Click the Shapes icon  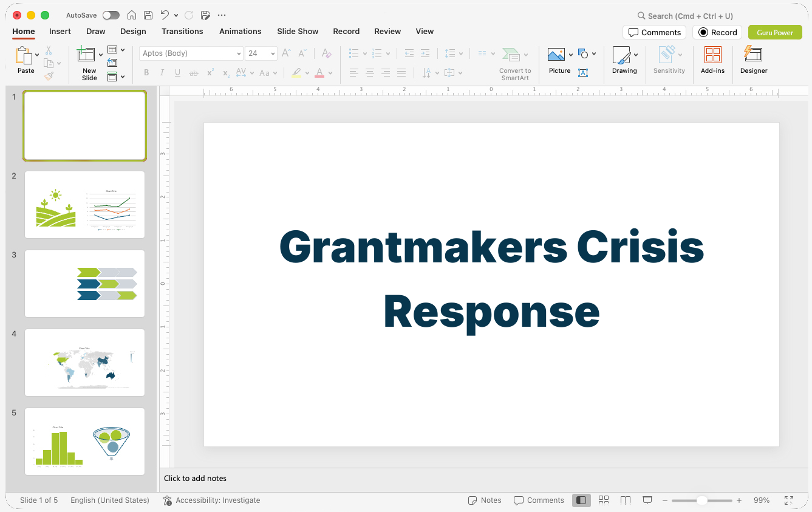584,53
